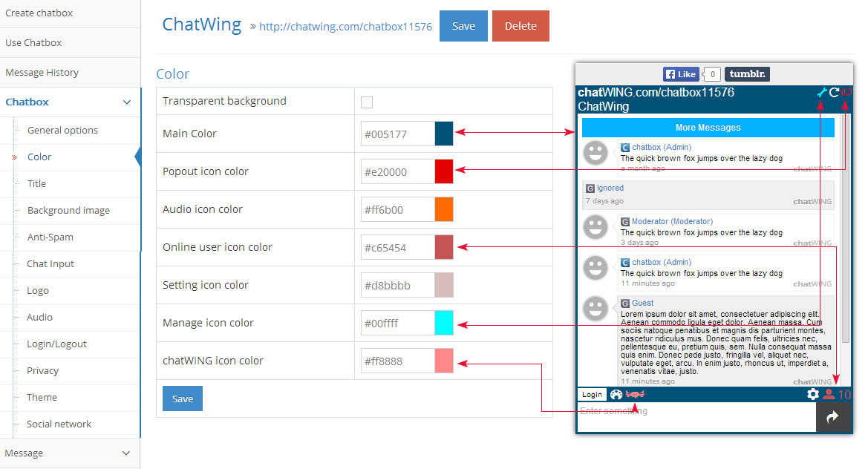Open Login/Logout settings
The width and height of the screenshot is (868, 469).
pyautogui.click(x=57, y=344)
